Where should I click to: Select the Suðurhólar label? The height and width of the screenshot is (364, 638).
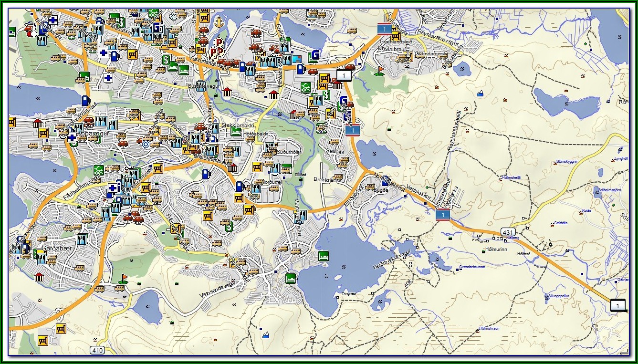coord(290,152)
